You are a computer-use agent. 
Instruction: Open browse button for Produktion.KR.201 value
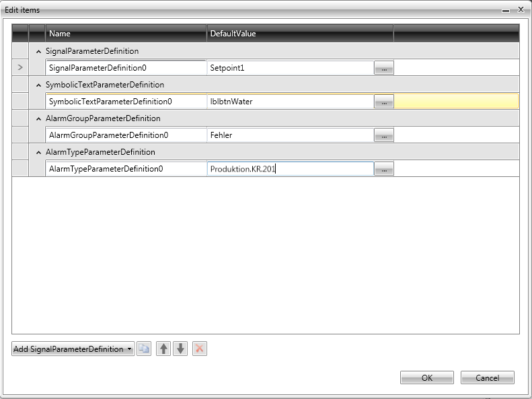click(383, 169)
